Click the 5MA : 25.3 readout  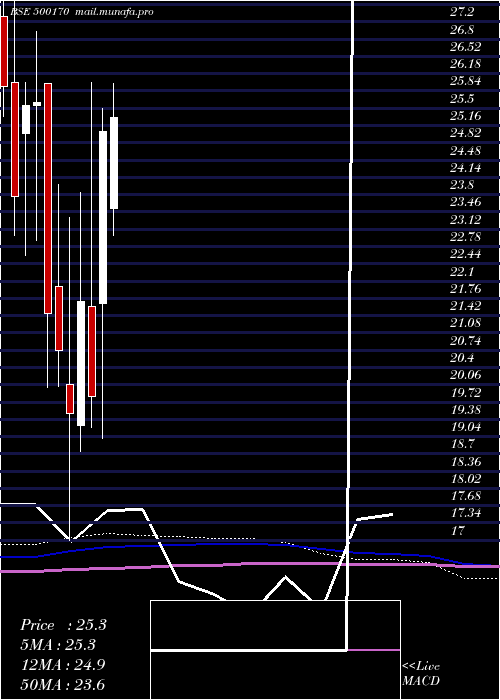(58, 645)
